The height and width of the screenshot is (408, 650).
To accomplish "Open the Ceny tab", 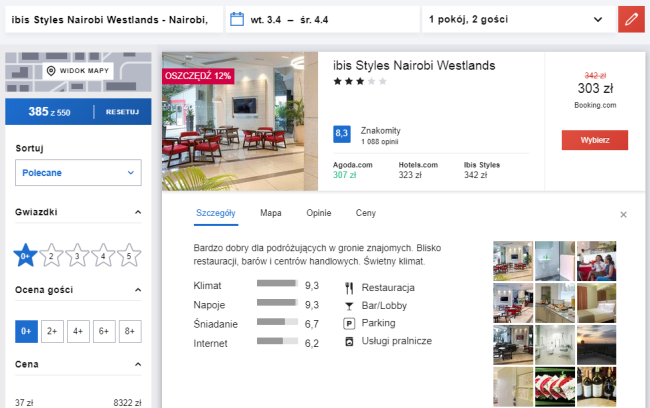I will [366, 213].
